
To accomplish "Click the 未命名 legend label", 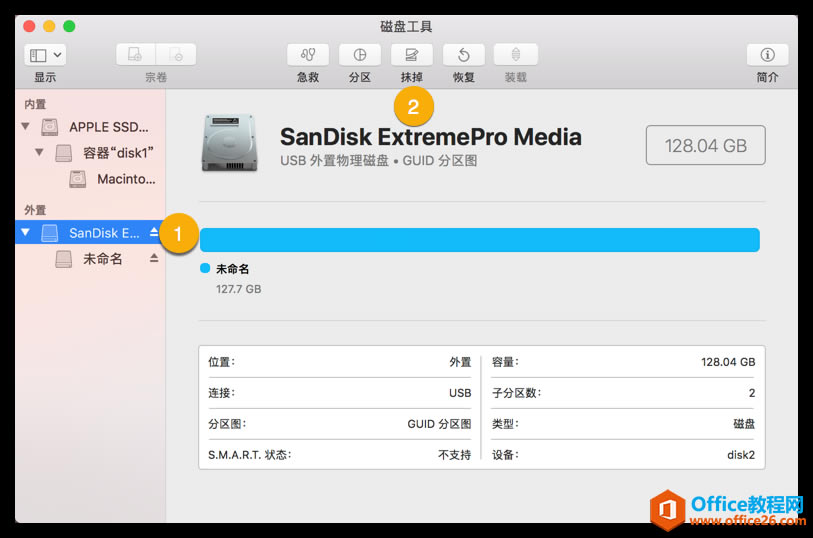I will [232, 269].
